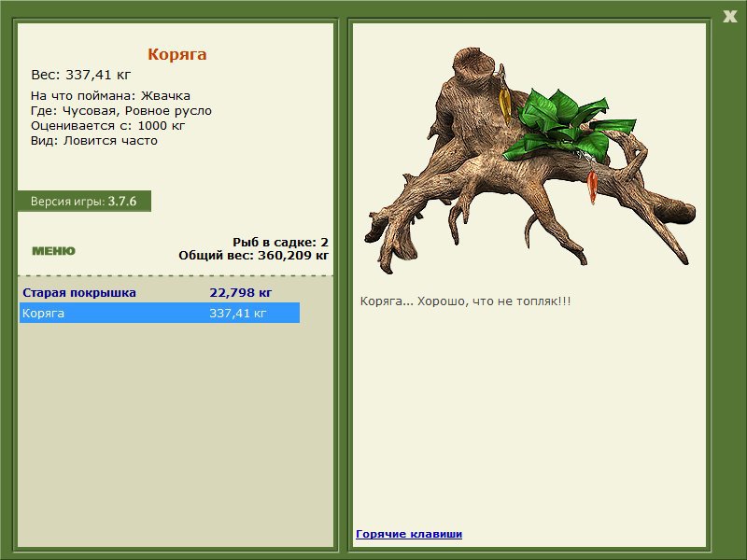Click 'Оценивается с: 1000 кг' line
The width and height of the screenshot is (747, 560).
[x=107, y=126]
